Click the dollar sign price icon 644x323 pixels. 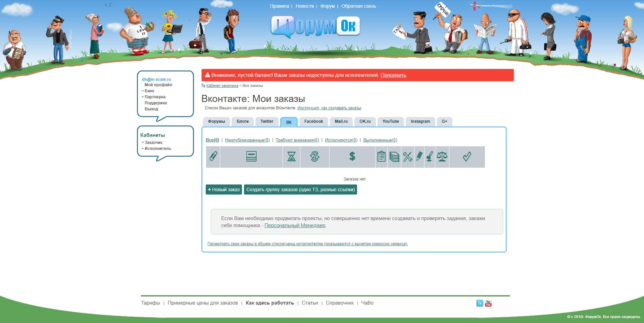[x=352, y=156]
